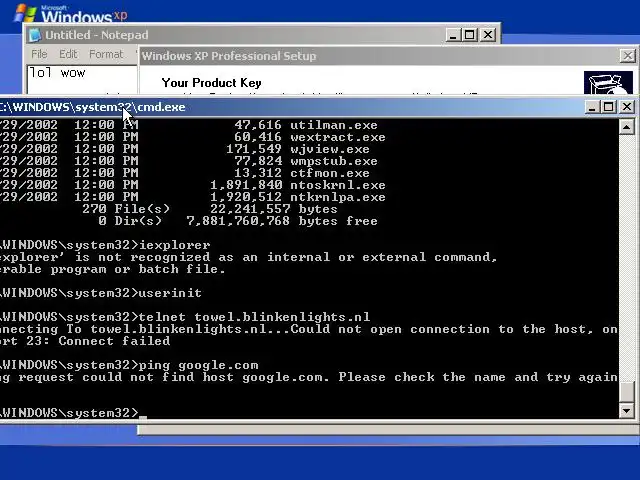The width and height of the screenshot is (640, 480).
Task: Click the Notepad text area with 'lol wow'
Action: pyautogui.click(x=82, y=79)
